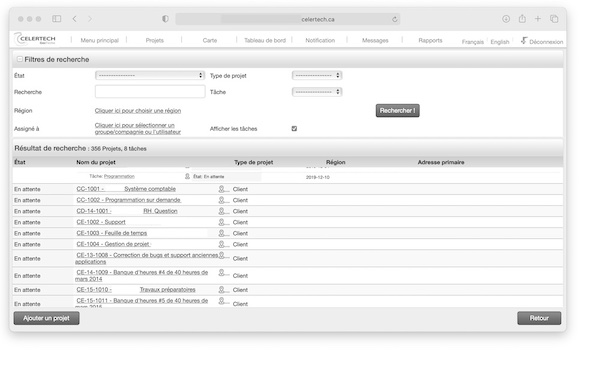Viewport: 600px width, 382px height.
Task: Open the Messages menu item
Action: pos(375,40)
